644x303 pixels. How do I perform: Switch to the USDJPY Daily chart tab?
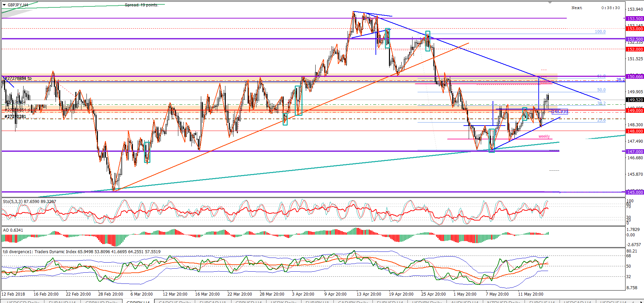pos(428,302)
